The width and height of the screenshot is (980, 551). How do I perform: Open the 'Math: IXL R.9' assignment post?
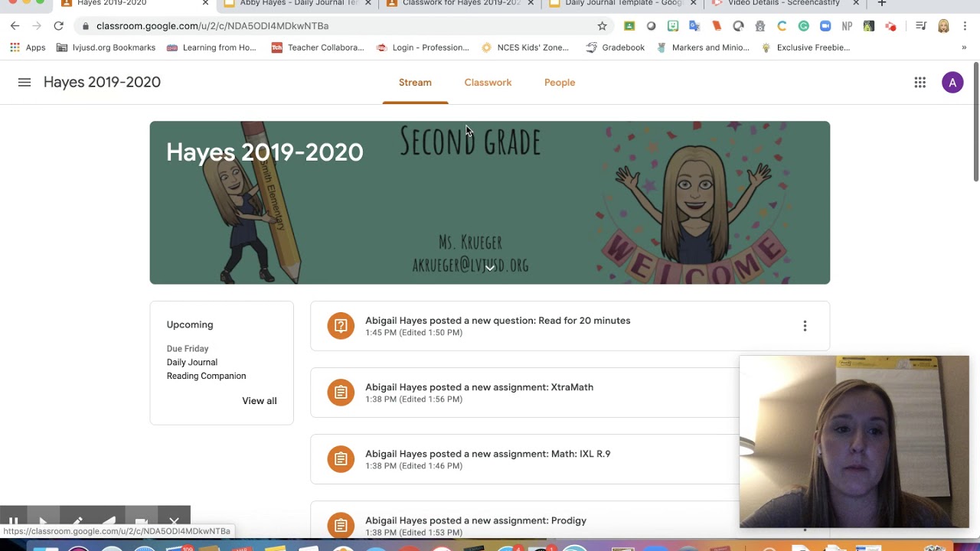(x=570, y=459)
